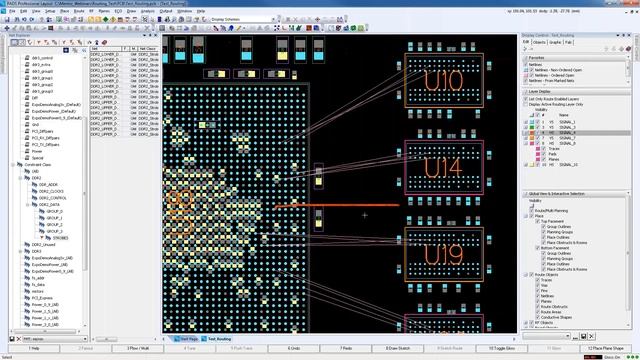The height and width of the screenshot is (360, 640).
Task: Click the yellow pencil highlight toolbar icon
Action: tap(238, 28)
